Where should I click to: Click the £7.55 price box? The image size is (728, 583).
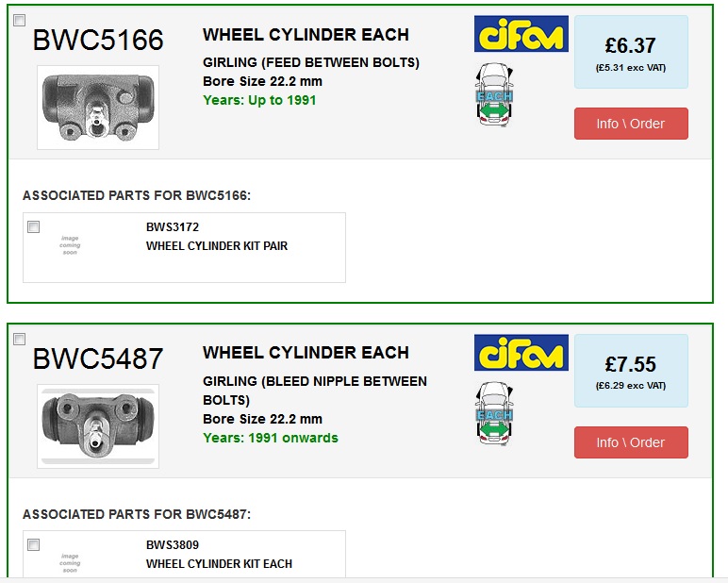pos(631,371)
